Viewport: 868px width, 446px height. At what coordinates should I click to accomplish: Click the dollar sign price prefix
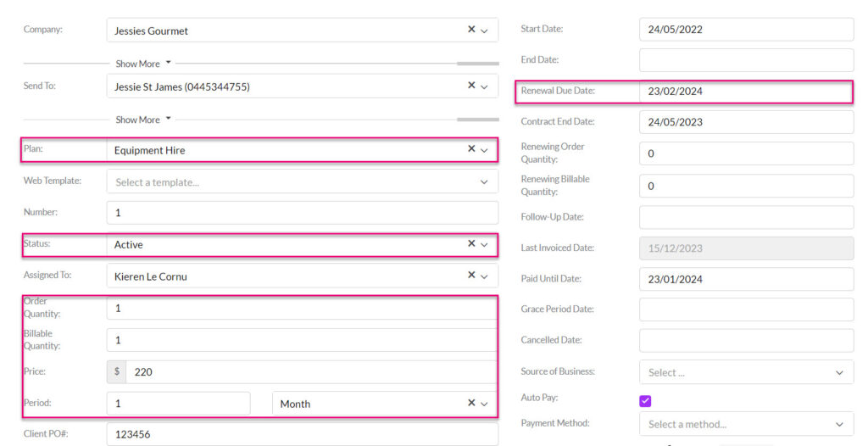click(117, 371)
